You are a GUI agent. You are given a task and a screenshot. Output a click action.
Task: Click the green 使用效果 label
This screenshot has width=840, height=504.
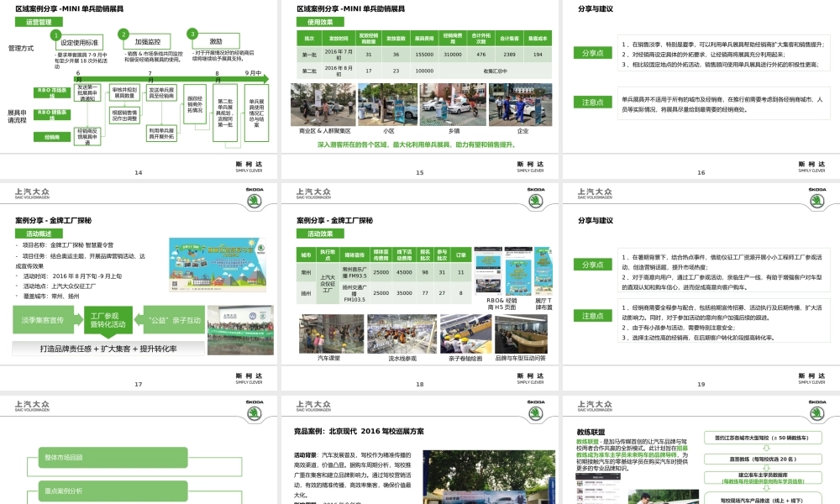click(320, 22)
